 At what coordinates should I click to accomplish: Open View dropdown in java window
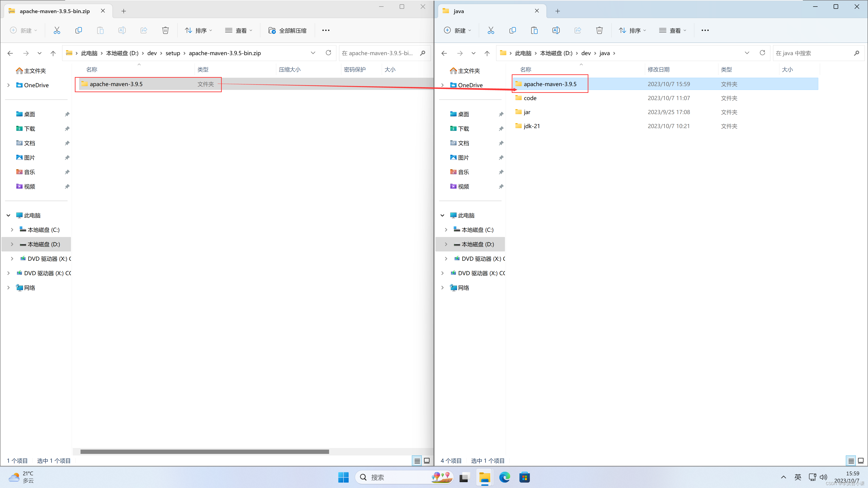(x=672, y=30)
